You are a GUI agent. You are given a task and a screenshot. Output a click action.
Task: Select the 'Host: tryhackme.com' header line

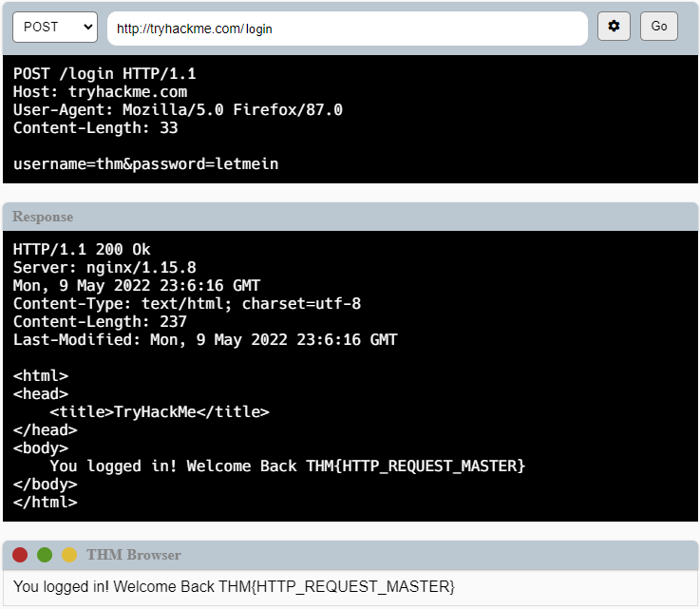point(100,92)
